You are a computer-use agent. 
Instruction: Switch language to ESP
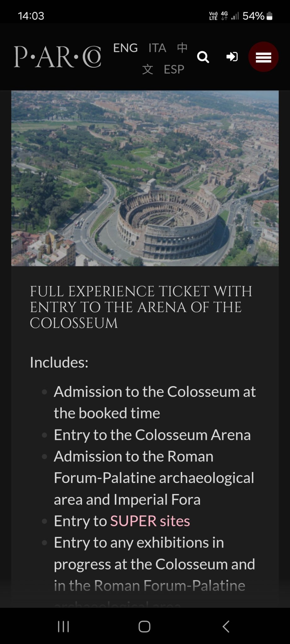pyautogui.click(x=174, y=69)
